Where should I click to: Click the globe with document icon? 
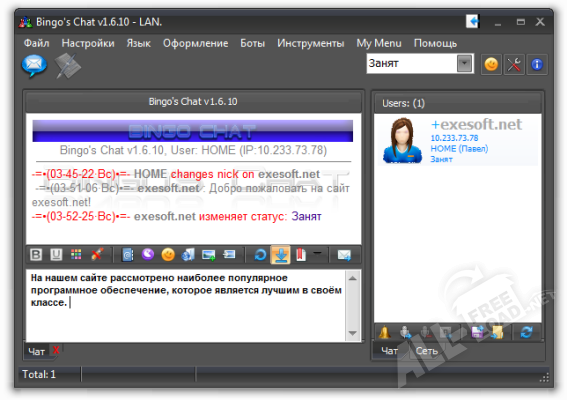point(188,255)
